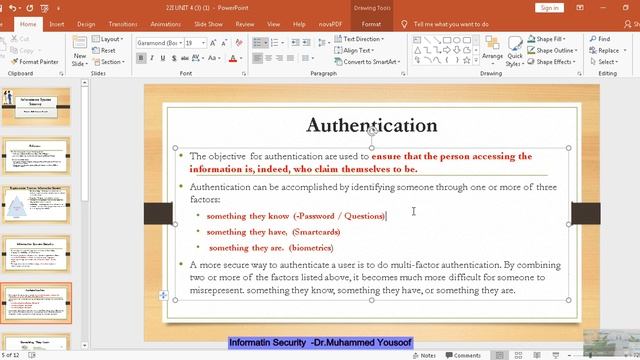
Task: Open the Comments pane from the status bar
Action: coord(463,356)
